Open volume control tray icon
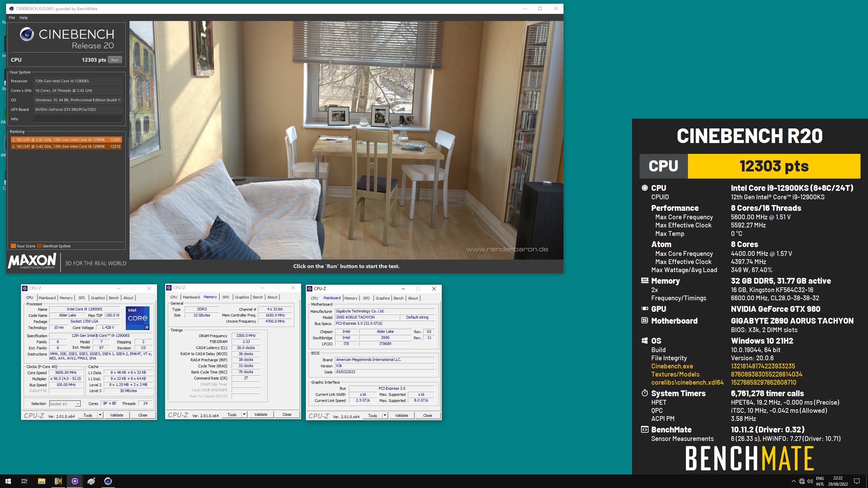The height and width of the screenshot is (488, 868). [x=810, y=481]
